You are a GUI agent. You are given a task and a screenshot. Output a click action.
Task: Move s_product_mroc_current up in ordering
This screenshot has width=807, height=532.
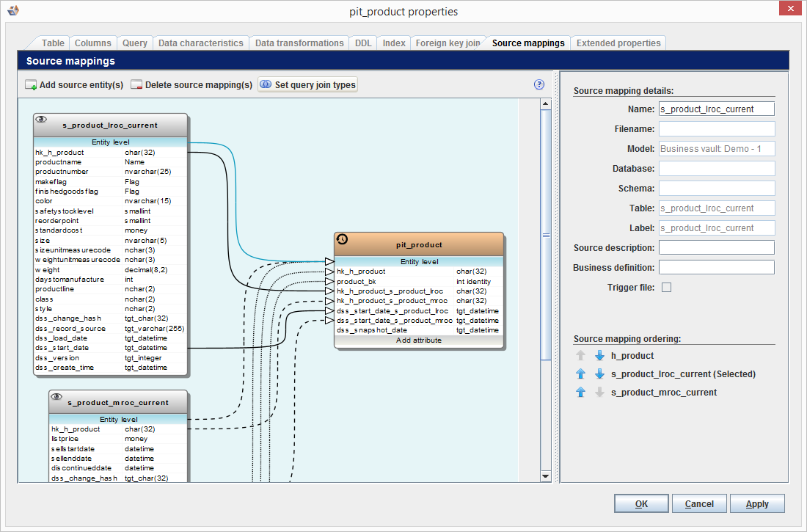coord(581,393)
